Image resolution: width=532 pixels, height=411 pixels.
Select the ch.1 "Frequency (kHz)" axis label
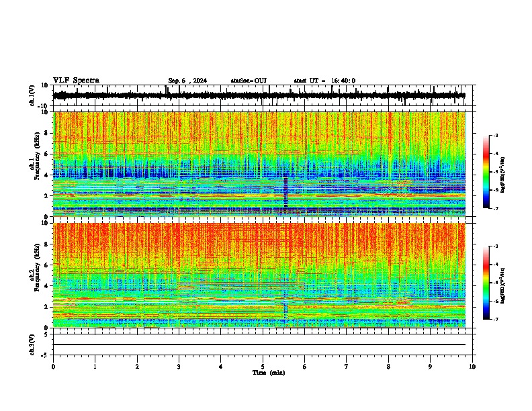[x=37, y=156]
